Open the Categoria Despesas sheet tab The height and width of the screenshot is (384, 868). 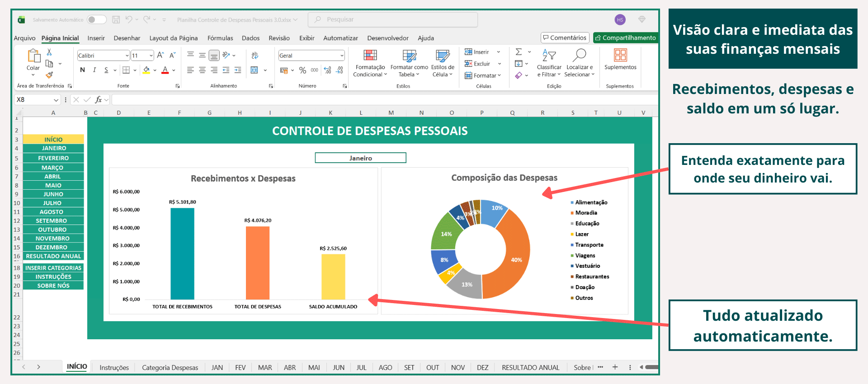(170, 367)
